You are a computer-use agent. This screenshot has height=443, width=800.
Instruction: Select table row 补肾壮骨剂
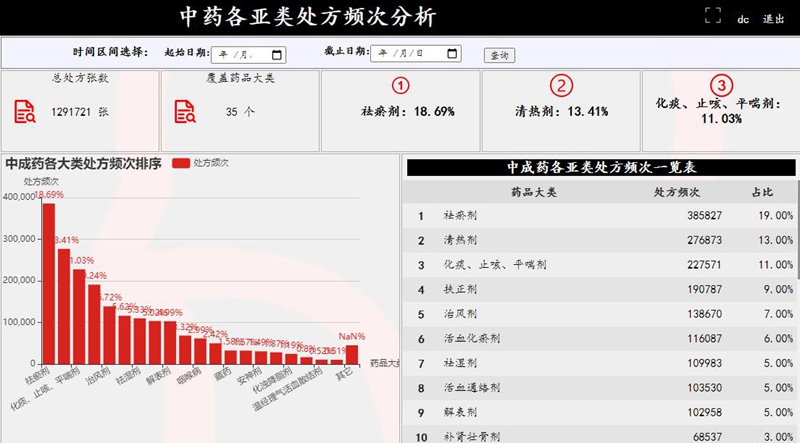click(599, 434)
